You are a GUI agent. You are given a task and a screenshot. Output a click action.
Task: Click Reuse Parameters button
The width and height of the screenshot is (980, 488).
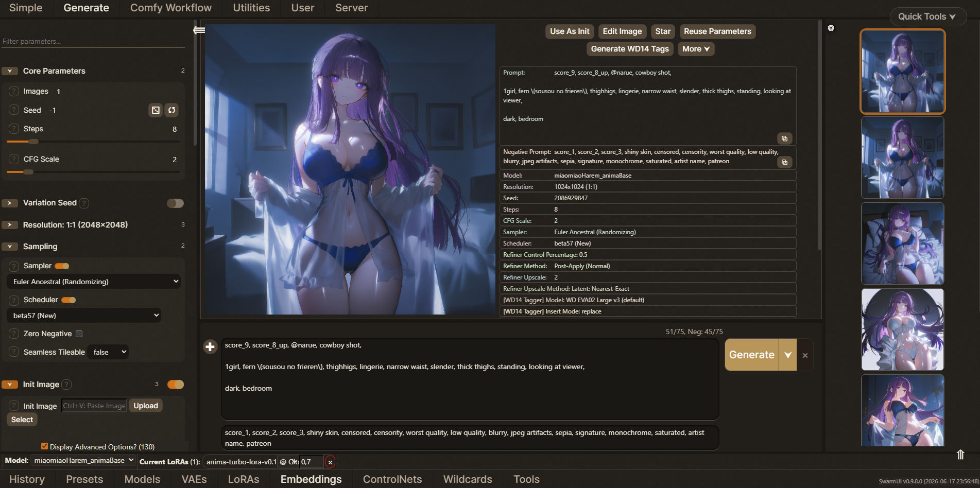click(x=717, y=31)
